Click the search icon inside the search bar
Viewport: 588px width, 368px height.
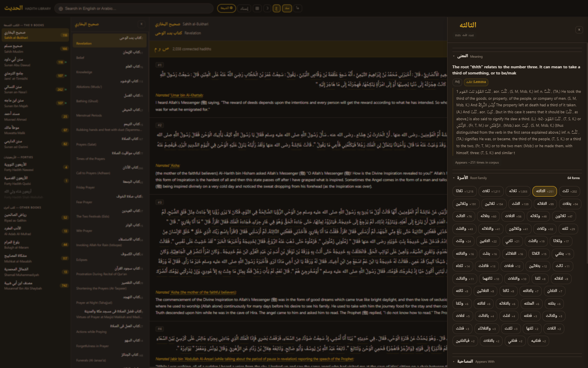pyautogui.click(x=60, y=8)
